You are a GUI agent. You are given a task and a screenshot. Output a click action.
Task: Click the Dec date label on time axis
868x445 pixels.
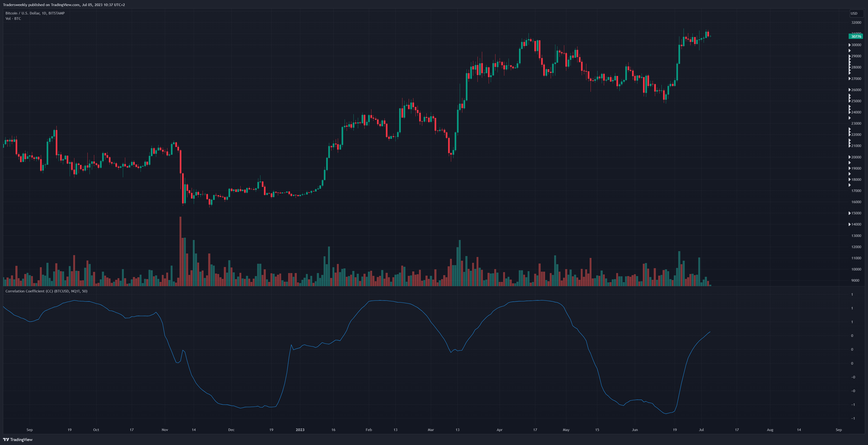click(231, 430)
